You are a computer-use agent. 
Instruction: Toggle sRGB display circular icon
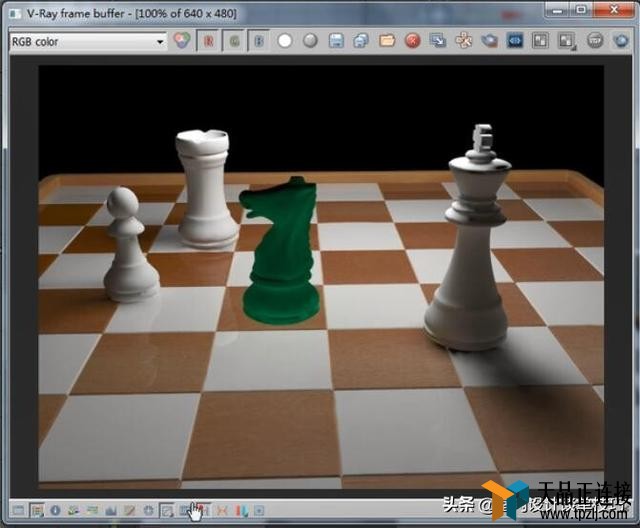click(148, 510)
